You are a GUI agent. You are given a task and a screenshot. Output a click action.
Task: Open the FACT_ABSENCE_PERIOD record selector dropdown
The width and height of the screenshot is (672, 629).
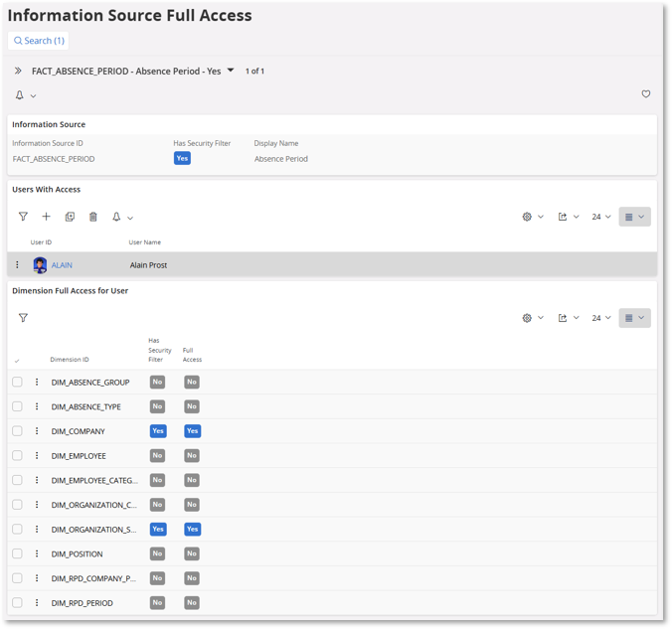pos(231,70)
